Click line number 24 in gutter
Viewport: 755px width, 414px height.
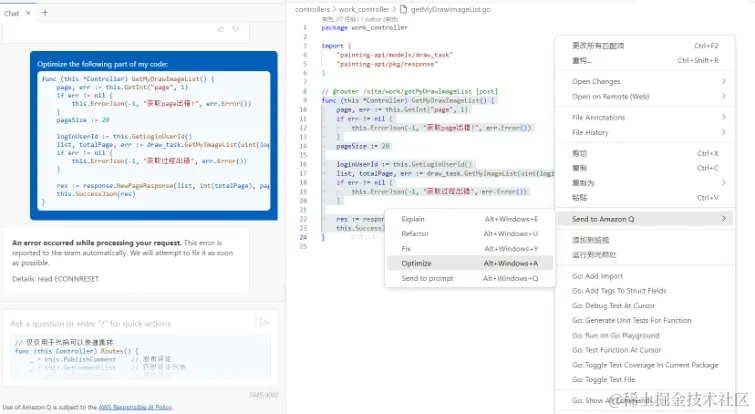303,237
